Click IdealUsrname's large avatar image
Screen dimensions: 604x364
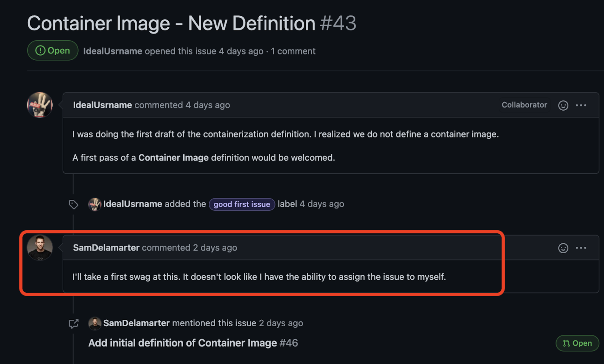[40, 105]
